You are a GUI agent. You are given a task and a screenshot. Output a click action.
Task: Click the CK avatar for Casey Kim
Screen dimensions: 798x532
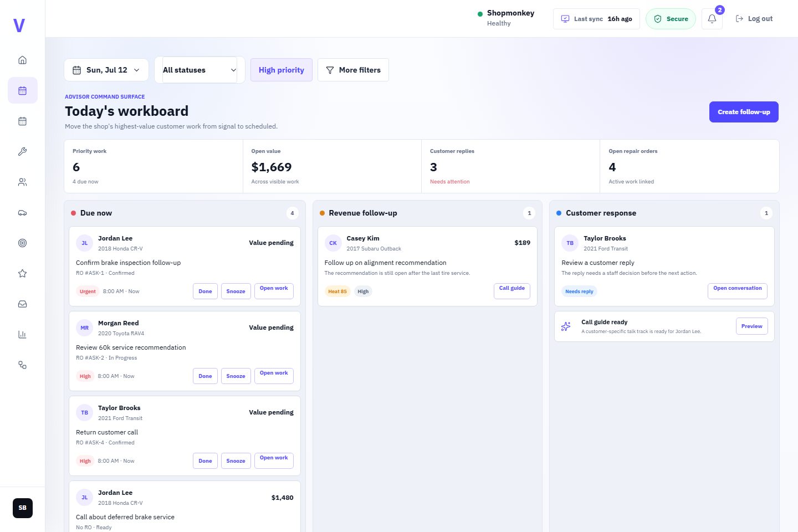click(x=333, y=243)
